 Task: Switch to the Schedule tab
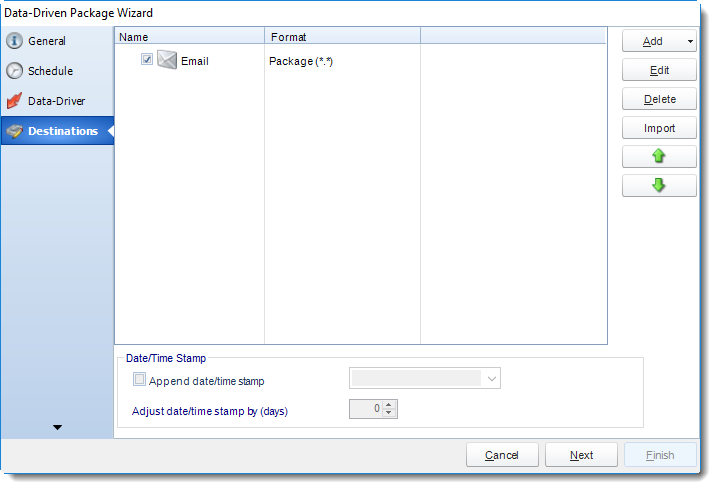[57, 71]
